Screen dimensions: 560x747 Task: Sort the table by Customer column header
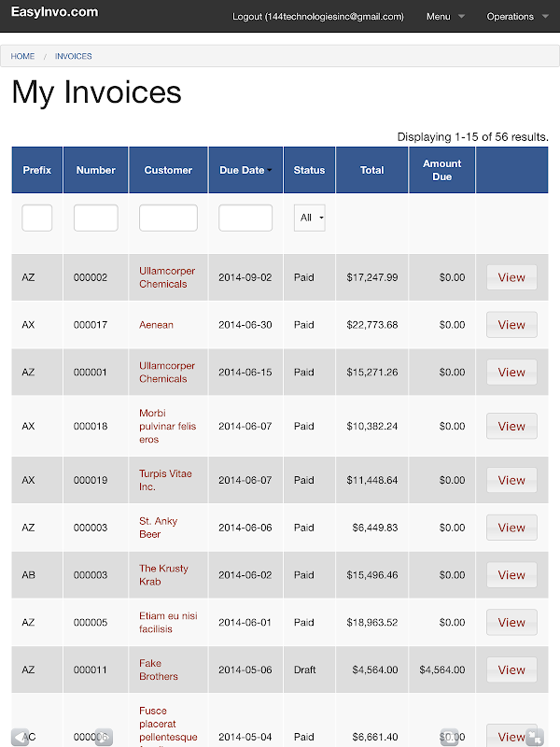click(168, 170)
